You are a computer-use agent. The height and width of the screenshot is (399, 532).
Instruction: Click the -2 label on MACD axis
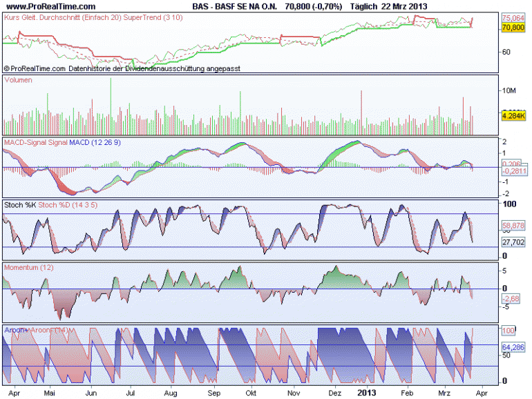pyautogui.click(x=505, y=193)
